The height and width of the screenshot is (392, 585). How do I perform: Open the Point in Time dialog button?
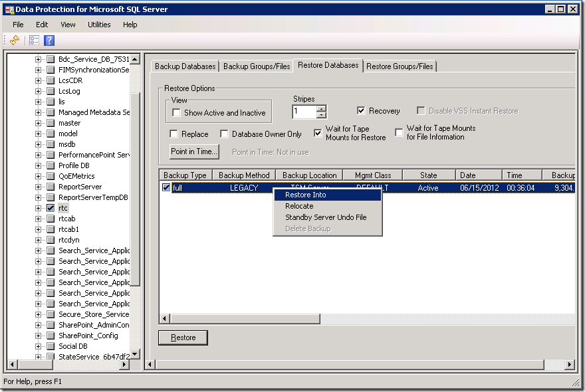tap(194, 151)
